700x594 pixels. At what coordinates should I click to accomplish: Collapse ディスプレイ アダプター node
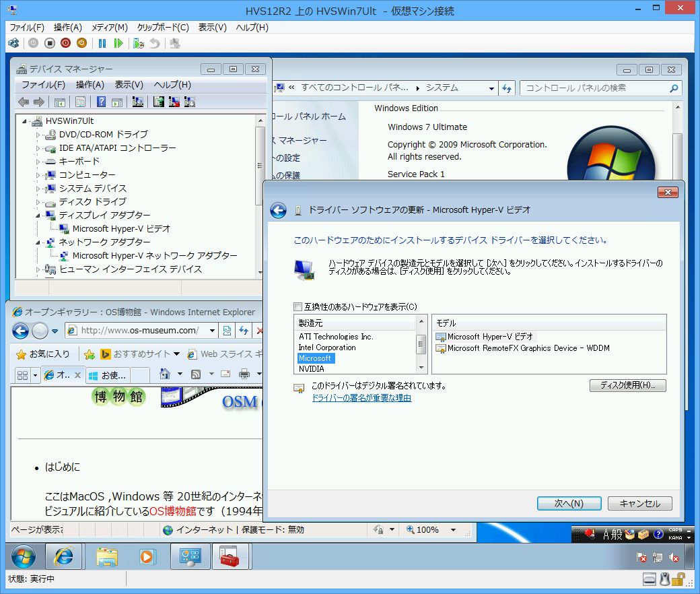pyautogui.click(x=38, y=216)
